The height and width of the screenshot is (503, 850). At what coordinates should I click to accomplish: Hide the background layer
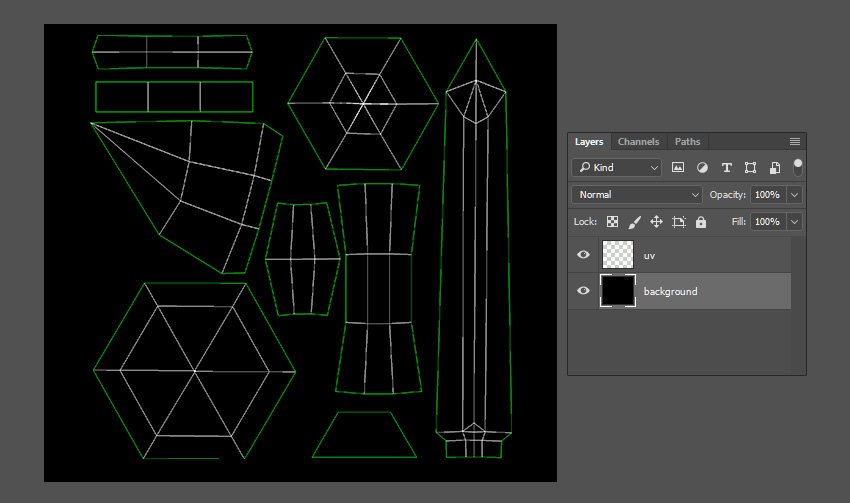coord(584,291)
